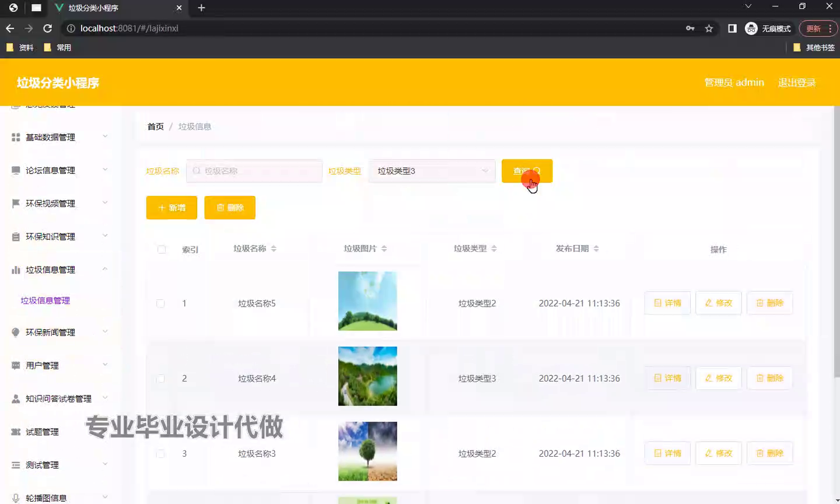Collapse the 垃圾信息管理 menu chevron
840x504 pixels.
pos(105,269)
